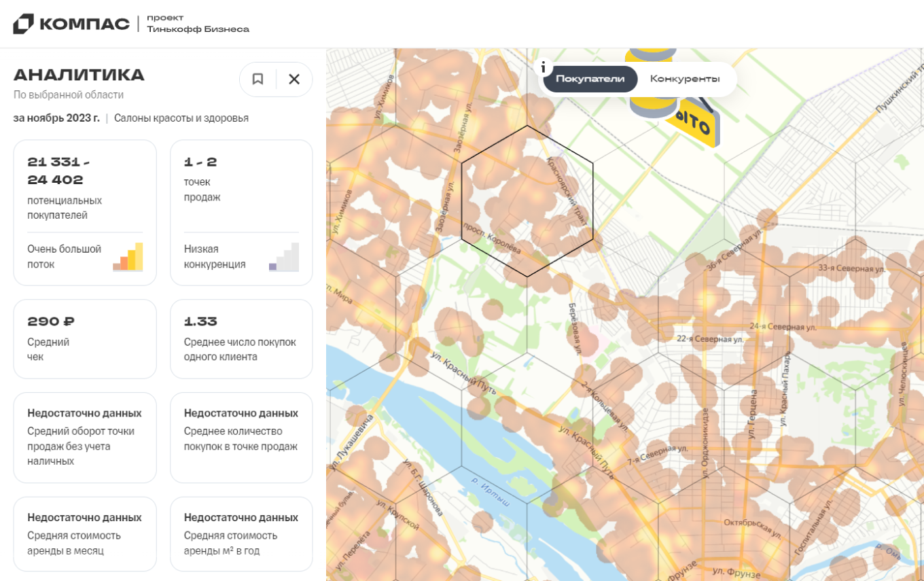The image size is (924, 581).
Task: Click 'ул. Лукашевича' street label
Action: [x=353, y=443]
